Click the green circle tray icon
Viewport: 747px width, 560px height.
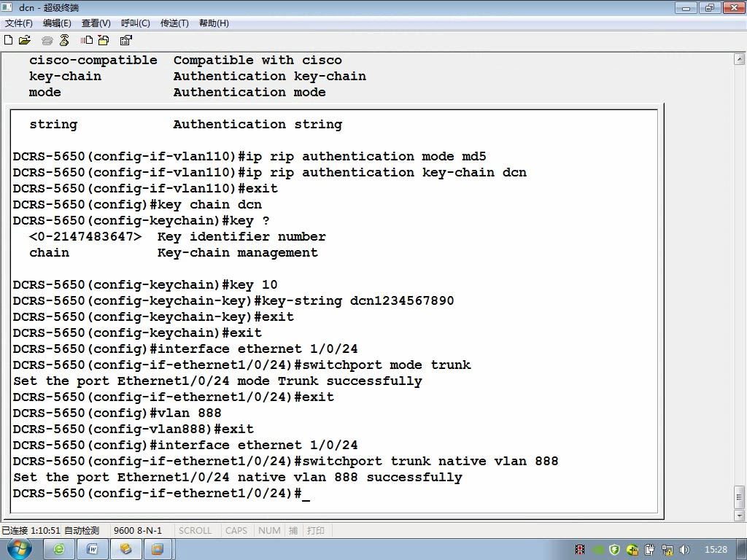[x=598, y=550]
